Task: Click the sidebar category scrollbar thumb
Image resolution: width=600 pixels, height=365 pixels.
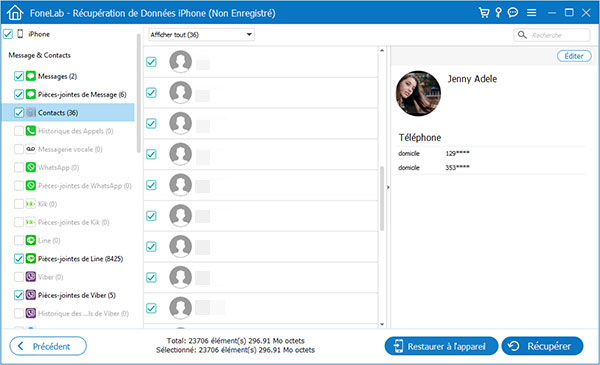Action: pos(138,93)
